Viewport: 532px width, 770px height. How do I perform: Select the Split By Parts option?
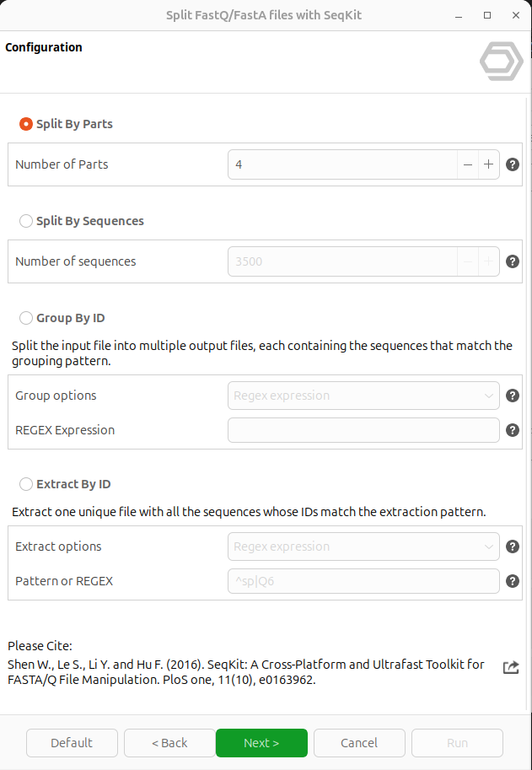tap(26, 124)
